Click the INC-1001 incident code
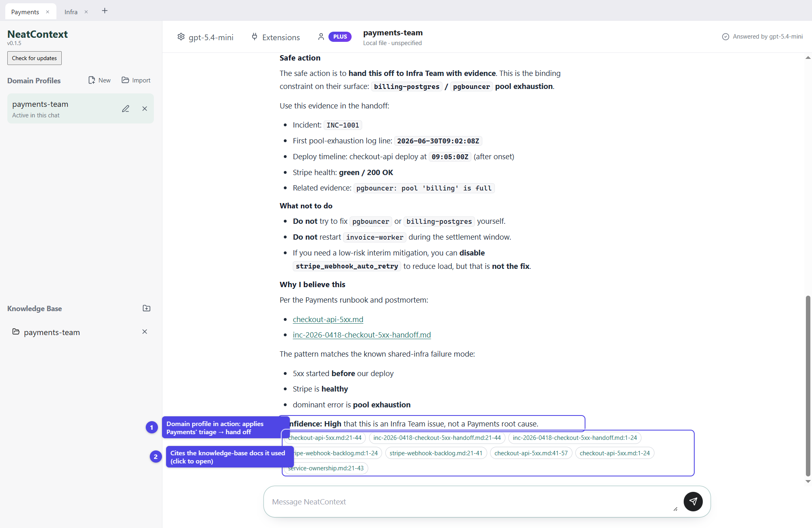This screenshot has width=812, height=528. pos(343,125)
